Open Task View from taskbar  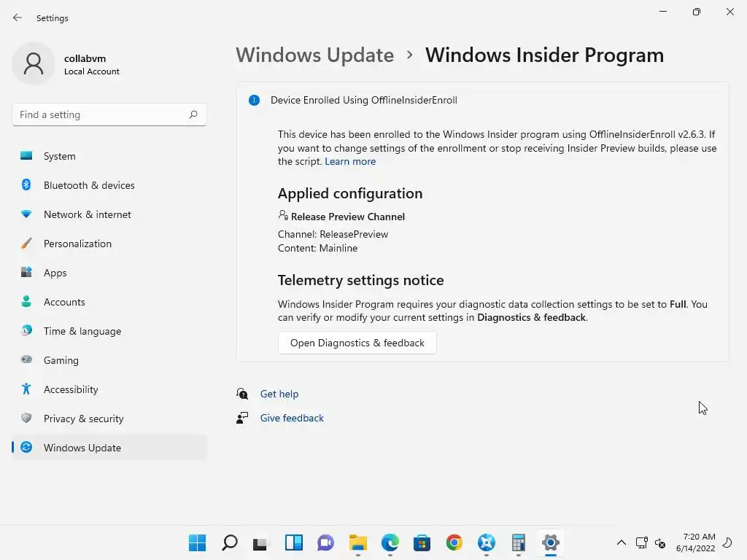click(261, 542)
